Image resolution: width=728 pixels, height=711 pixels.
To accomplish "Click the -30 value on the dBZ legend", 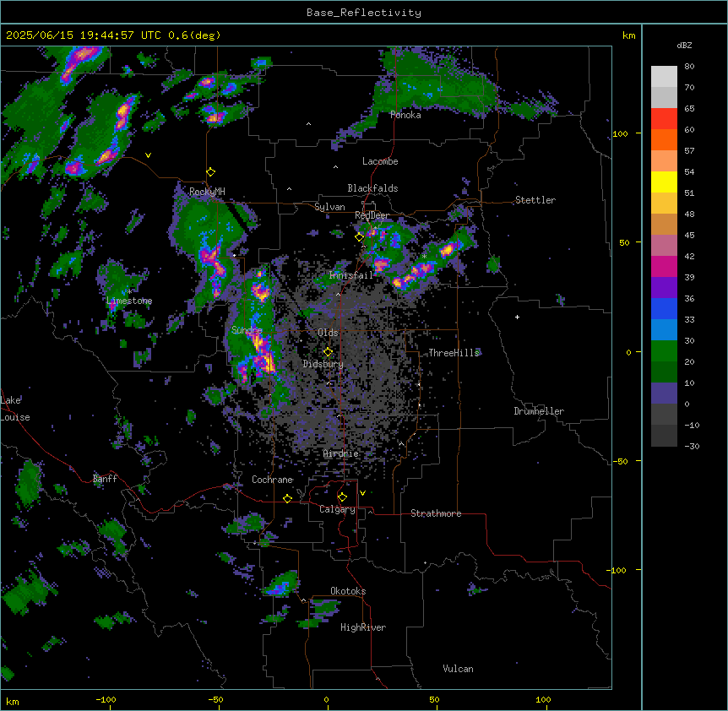I will (x=692, y=447).
